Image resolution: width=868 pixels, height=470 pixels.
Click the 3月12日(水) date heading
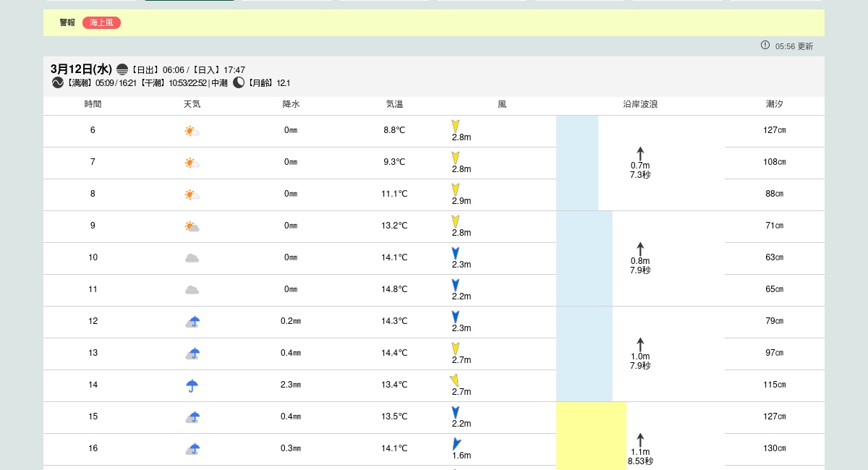click(x=81, y=69)
